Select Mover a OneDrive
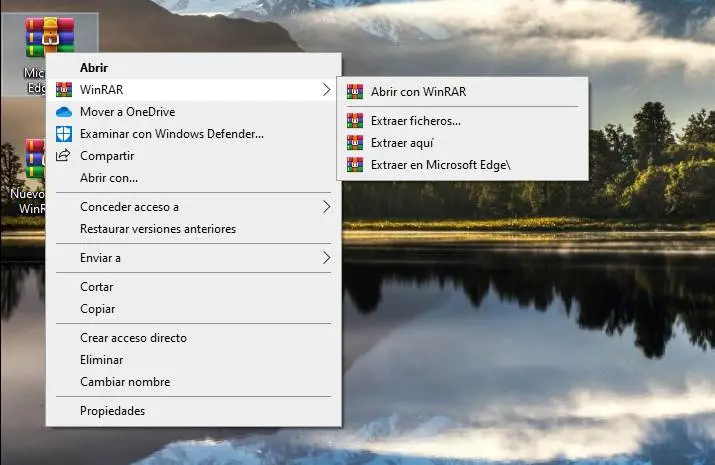Image resolution: width=715 pixels, height=465 pixels. 194,112
